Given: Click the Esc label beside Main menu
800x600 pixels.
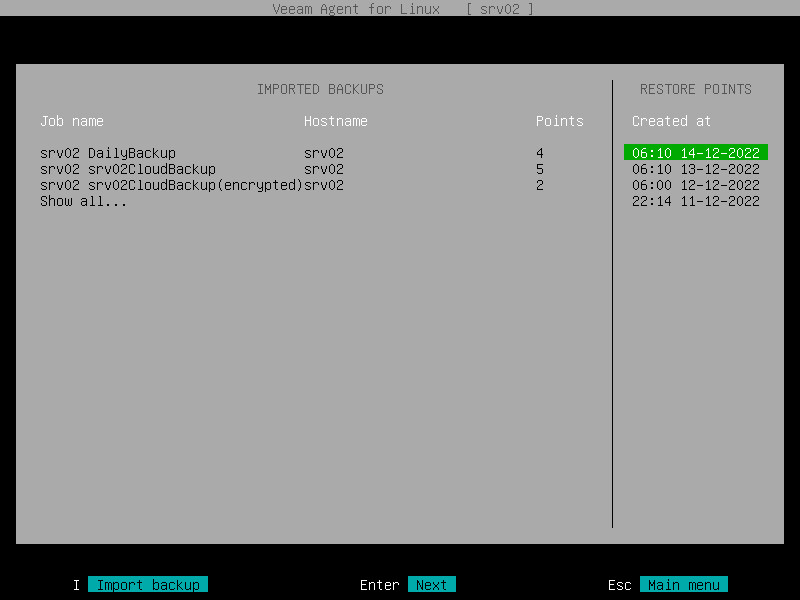Looking at the screenshot, I should (620, 584).
